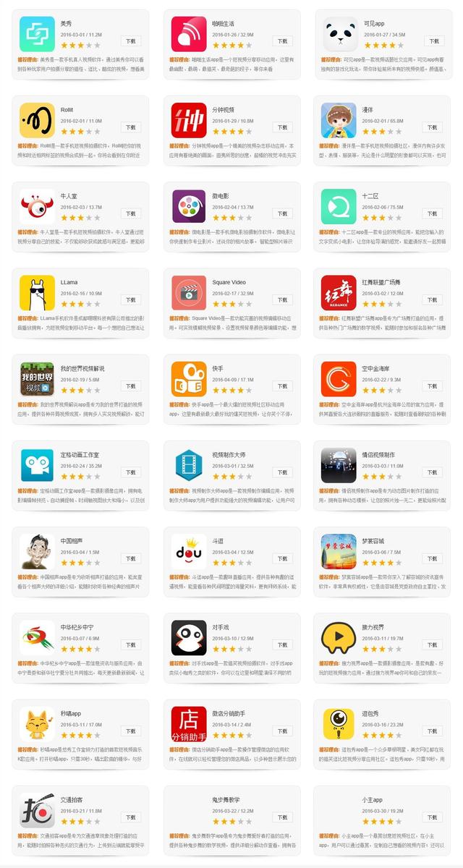
Task: Select the 微电影 purple film reel icon
Action: 189,206
